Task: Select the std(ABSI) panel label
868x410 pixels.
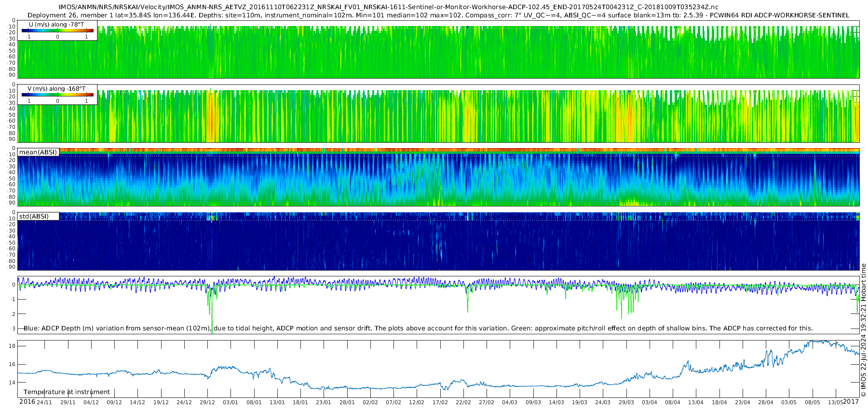Action: coord(38,216)
